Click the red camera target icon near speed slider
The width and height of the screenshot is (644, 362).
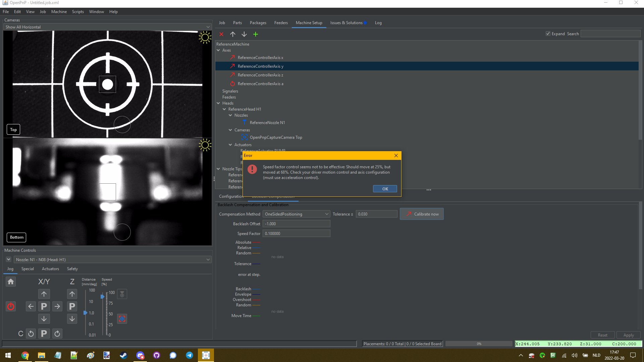(x=122, y=319)
